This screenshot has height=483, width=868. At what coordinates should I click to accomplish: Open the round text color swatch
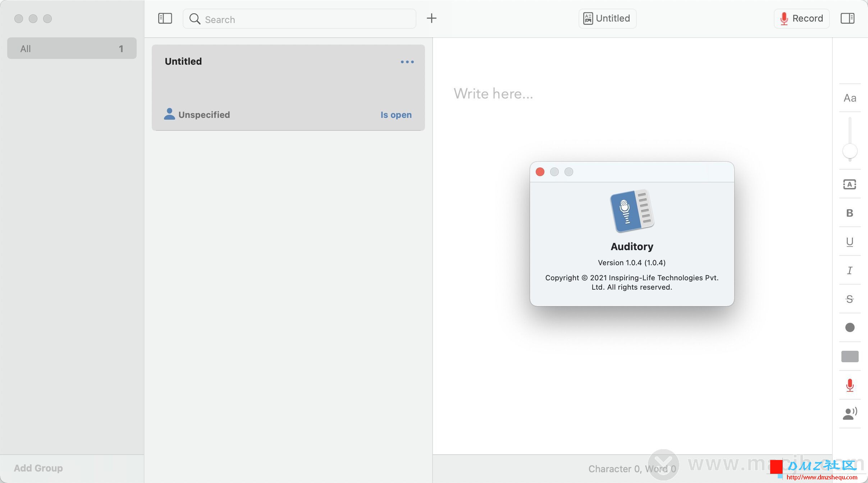850,327
